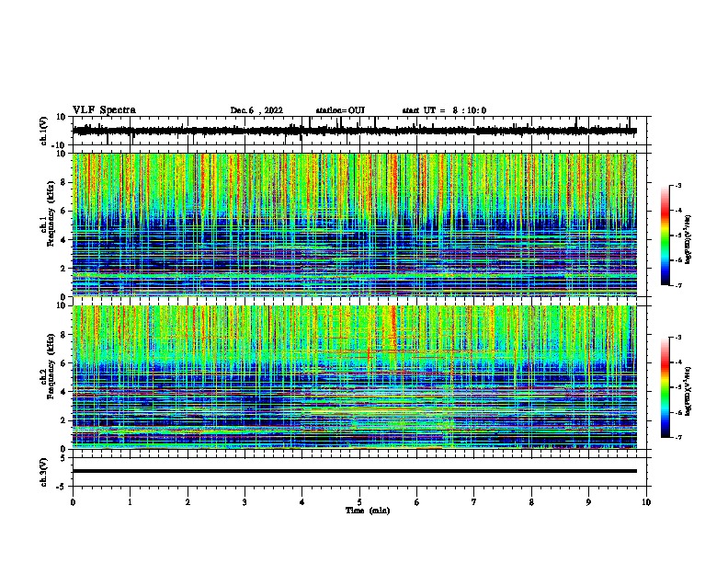728x563 pixels.
Task: Click the ch.1 color bar unit label
Action: [x=688, y=239]
